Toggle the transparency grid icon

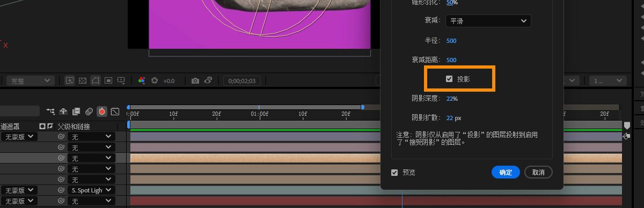[83, 81]
